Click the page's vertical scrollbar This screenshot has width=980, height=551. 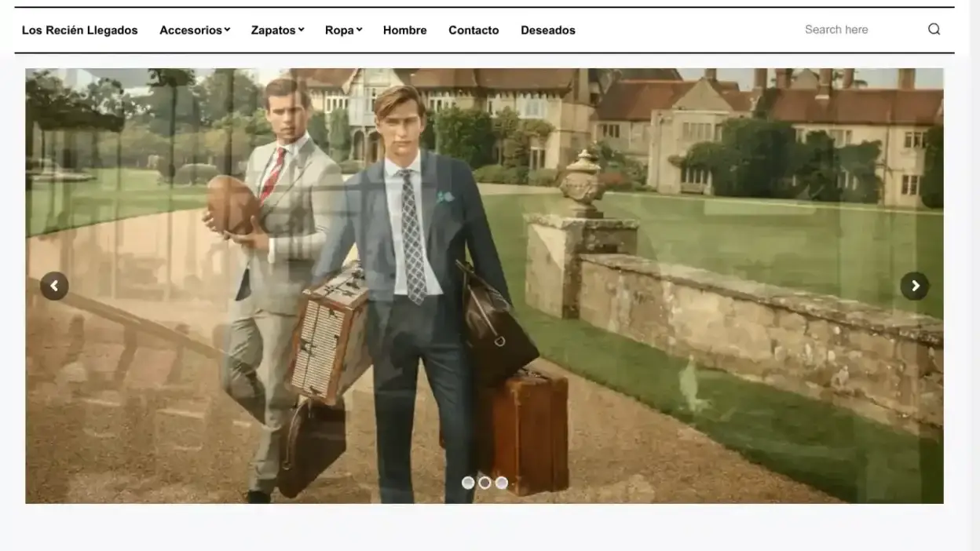[975, 275]
